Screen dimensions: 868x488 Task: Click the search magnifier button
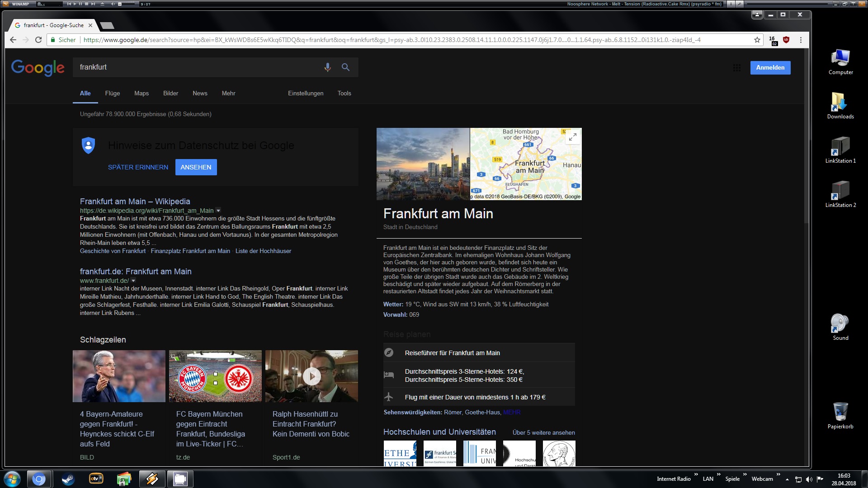coord(345,67)
